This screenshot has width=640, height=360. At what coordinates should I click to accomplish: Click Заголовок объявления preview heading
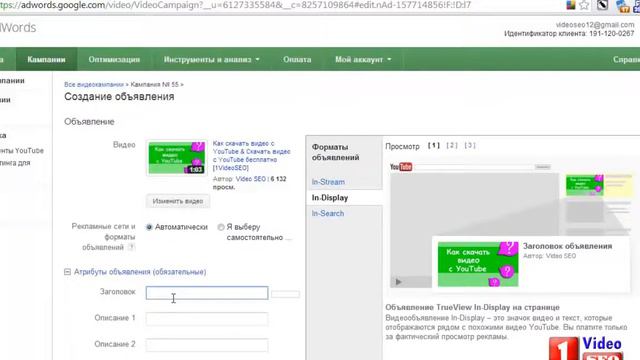567,246
